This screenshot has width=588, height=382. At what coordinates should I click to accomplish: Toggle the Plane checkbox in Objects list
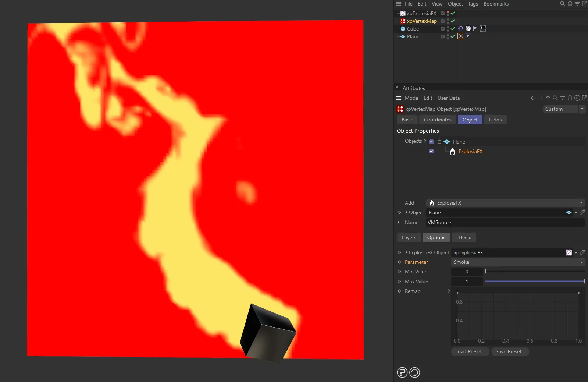point(431,142)
